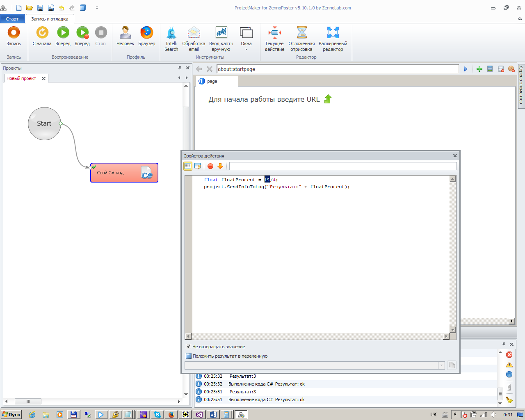Select the Start node

pos(44,123)
